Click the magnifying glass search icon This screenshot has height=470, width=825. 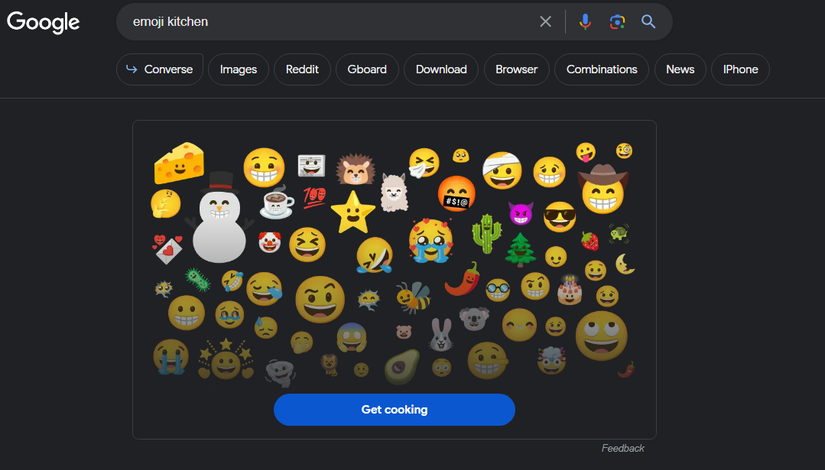pyautogui.click(x=648, y=22)
